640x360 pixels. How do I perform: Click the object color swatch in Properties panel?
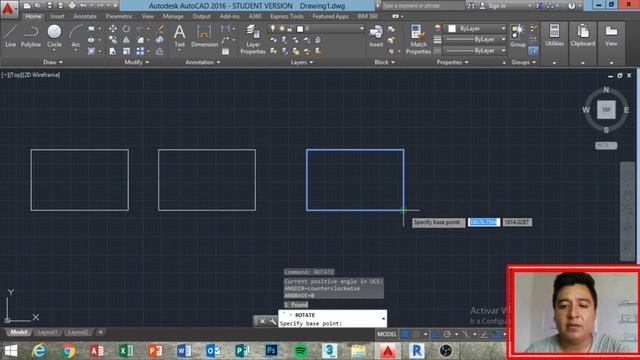pyautogui.click(x=452, y=29)
